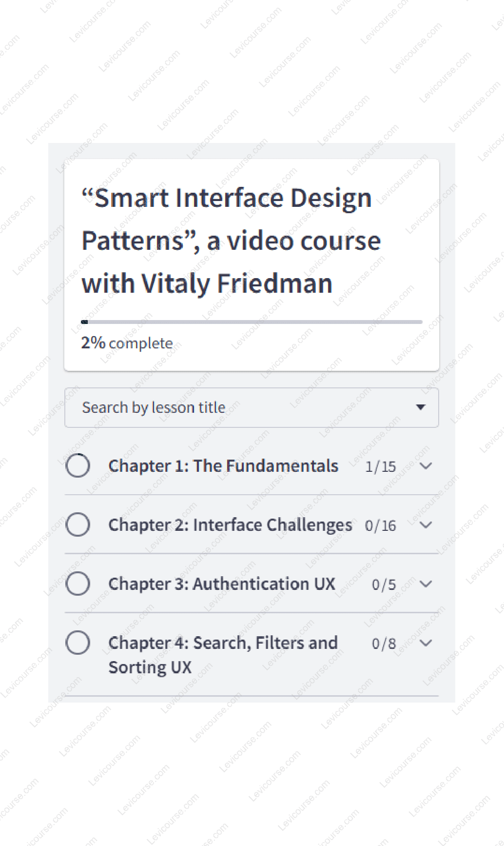Click the Smart Interface Design Patterns course title
This screenshot has height=846, width=504.
click(231, 241)
